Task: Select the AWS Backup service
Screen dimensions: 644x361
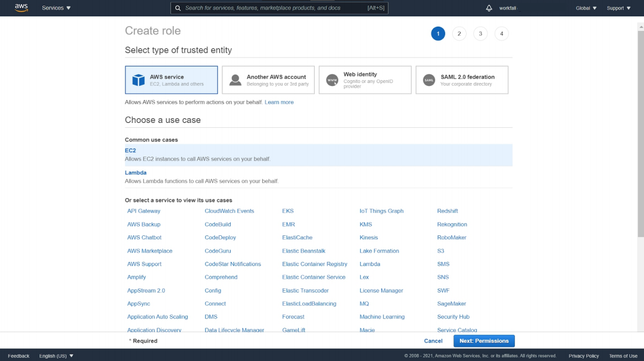Action: tap(144, 224)
